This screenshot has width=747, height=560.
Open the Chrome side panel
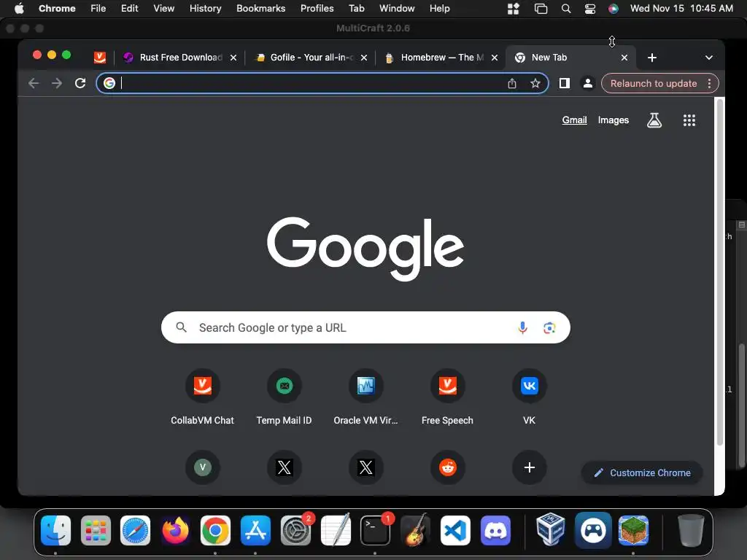(565, 83)
